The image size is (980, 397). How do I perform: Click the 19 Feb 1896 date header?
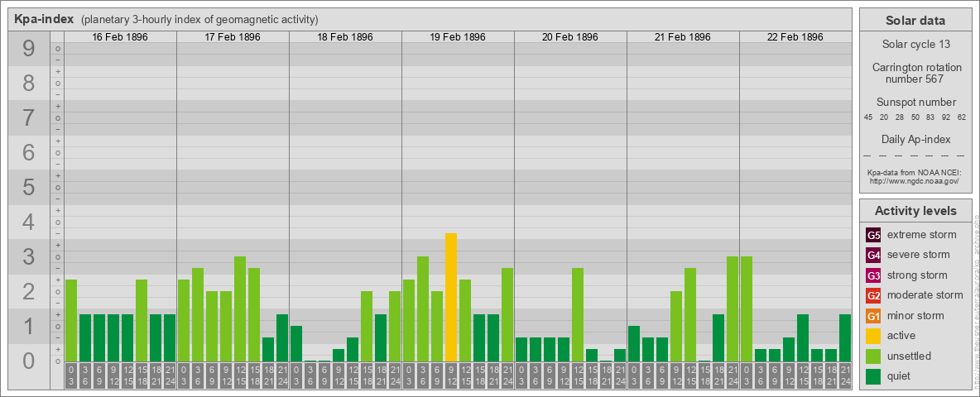coord(458,37)
